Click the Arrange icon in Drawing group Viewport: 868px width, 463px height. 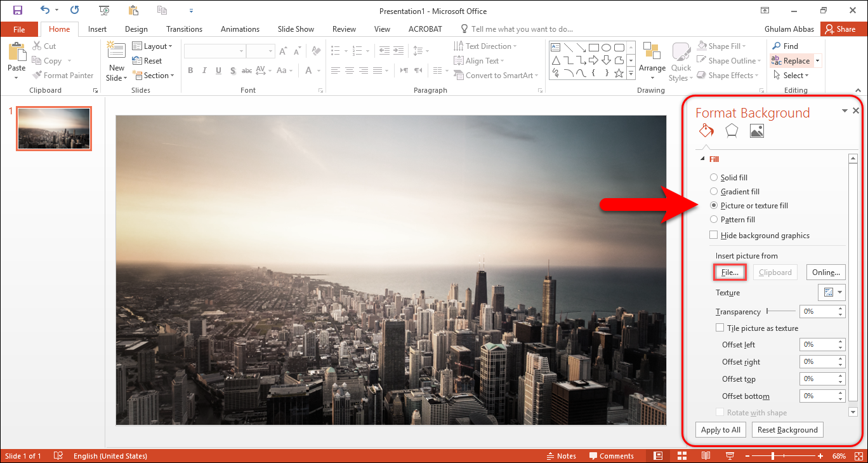[652, 56]
